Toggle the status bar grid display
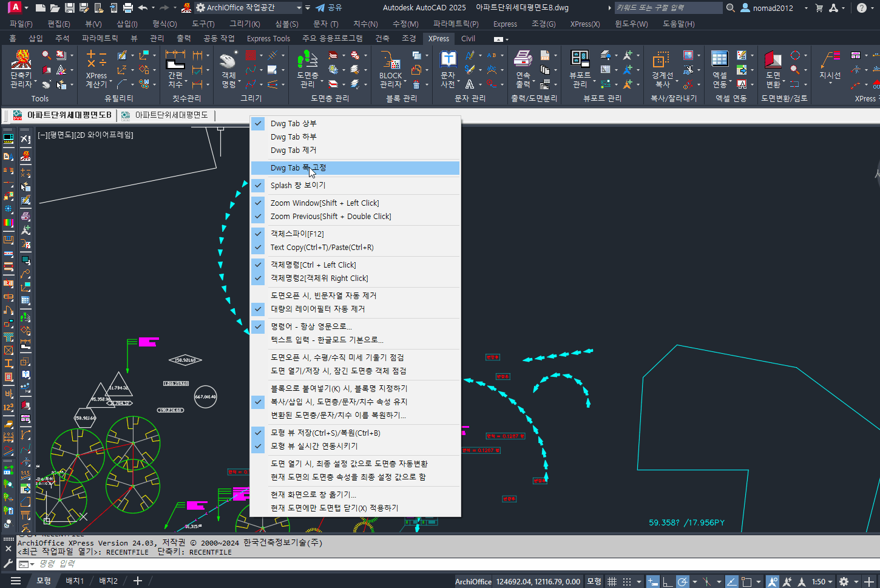Screen dimensions: 880x588 coord(612,581)
